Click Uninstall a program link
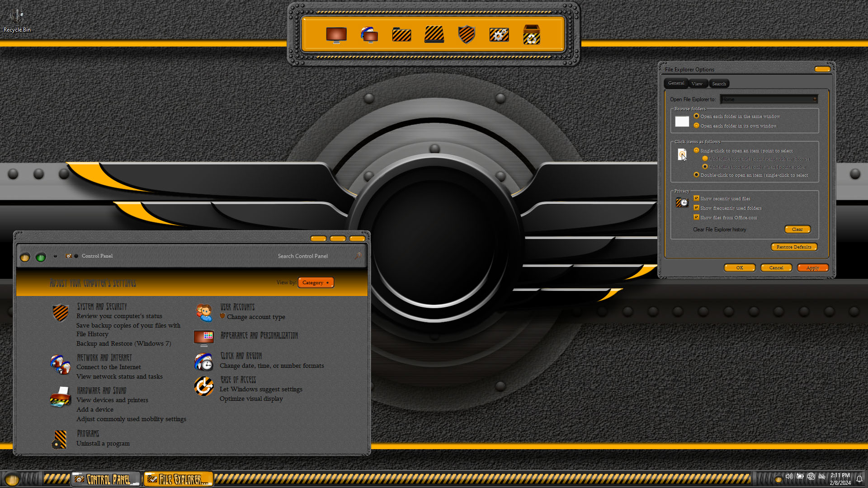 pos(103,443)
